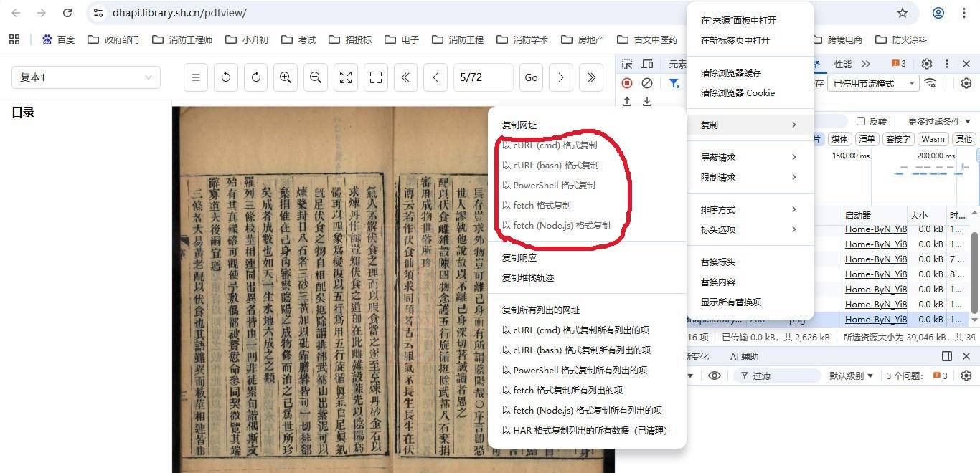Expand the 限制请求 submenu
The height and width of the screenshot is (473, 980).
pyautogui.click(x=750, y=177)
